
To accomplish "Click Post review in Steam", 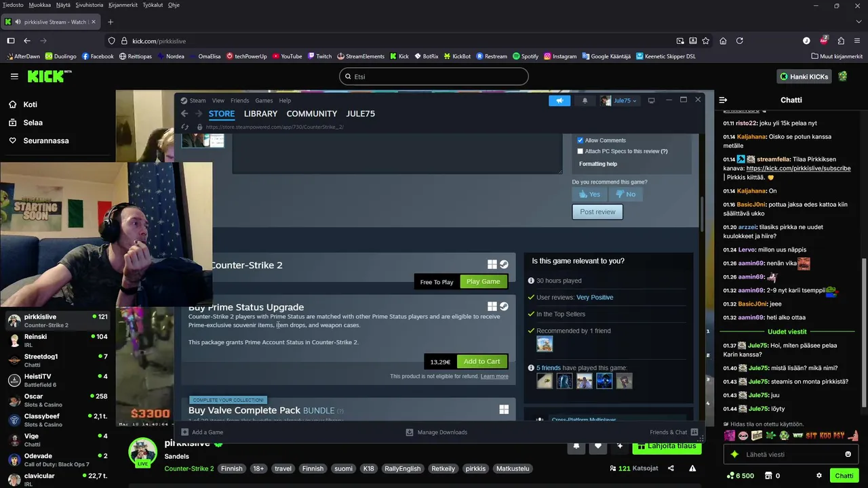I will pyautogui.click(x=597, y=211).
